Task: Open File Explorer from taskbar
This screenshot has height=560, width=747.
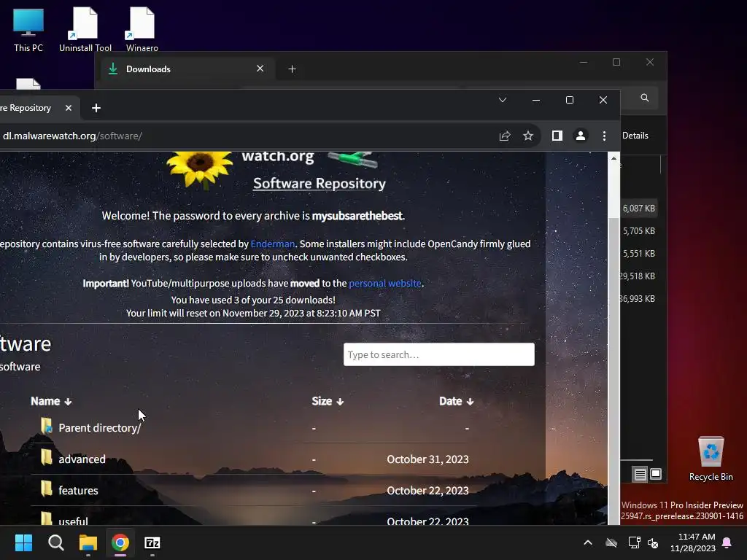Action: tap(88, 542)
